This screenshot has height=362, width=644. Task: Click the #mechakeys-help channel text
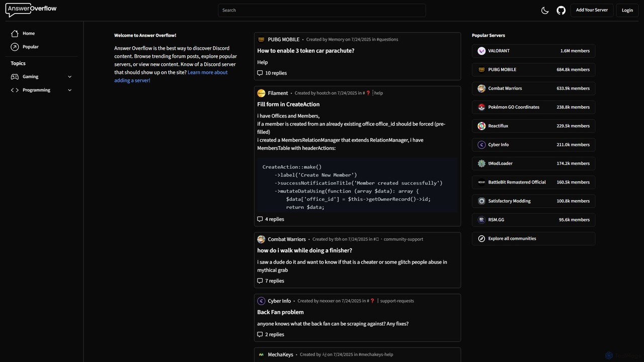click(376, 354)
